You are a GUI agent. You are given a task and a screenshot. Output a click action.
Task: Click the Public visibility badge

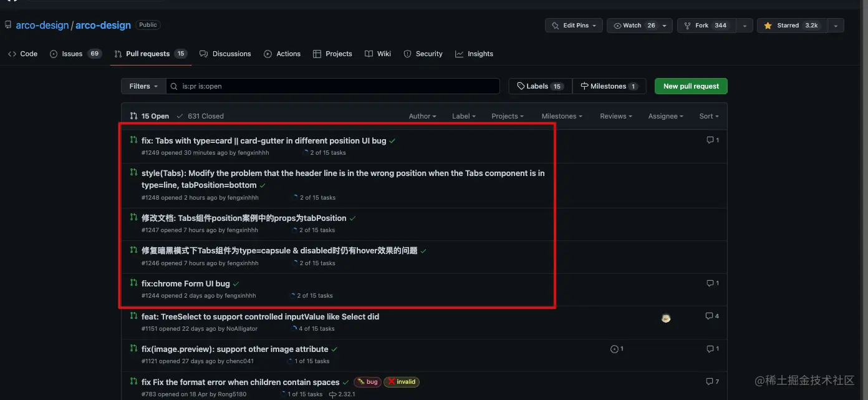[148, 25]
